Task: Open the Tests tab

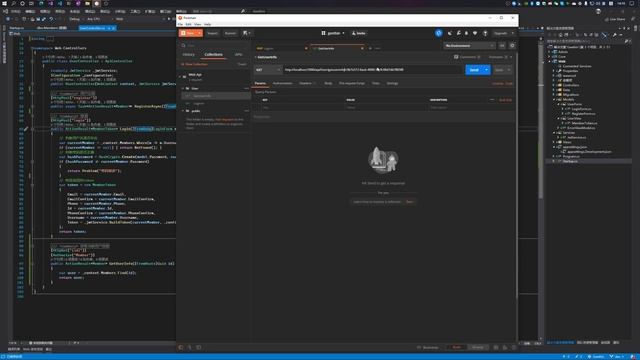Action: 376,83
